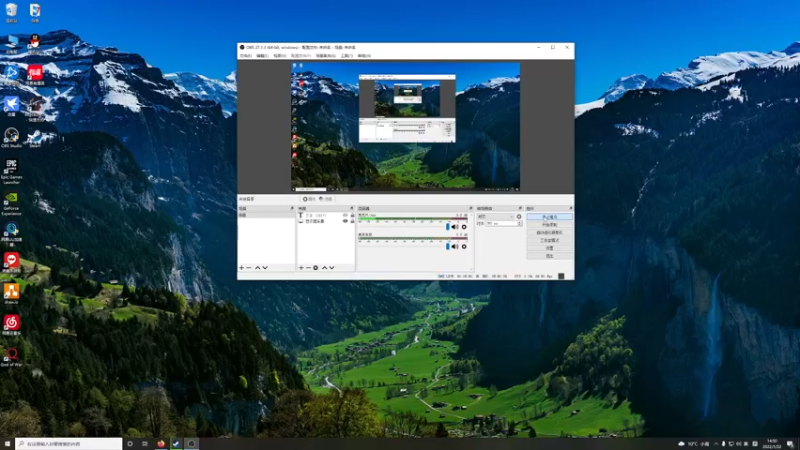Click Studio Mode button in Controls
The width and height of the screenshot is (800, 450).
pyautogui.click(x=549, y=240)
